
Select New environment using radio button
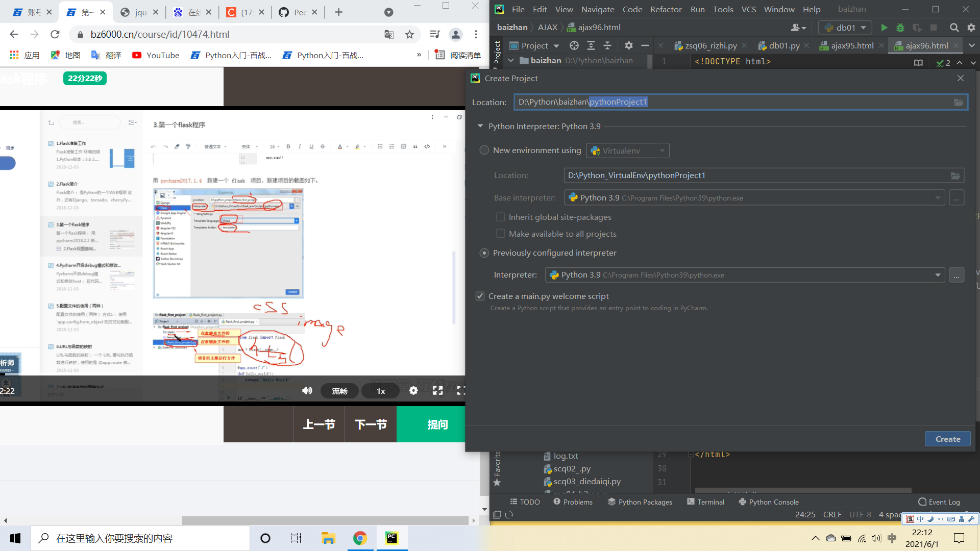click(484, 151)
